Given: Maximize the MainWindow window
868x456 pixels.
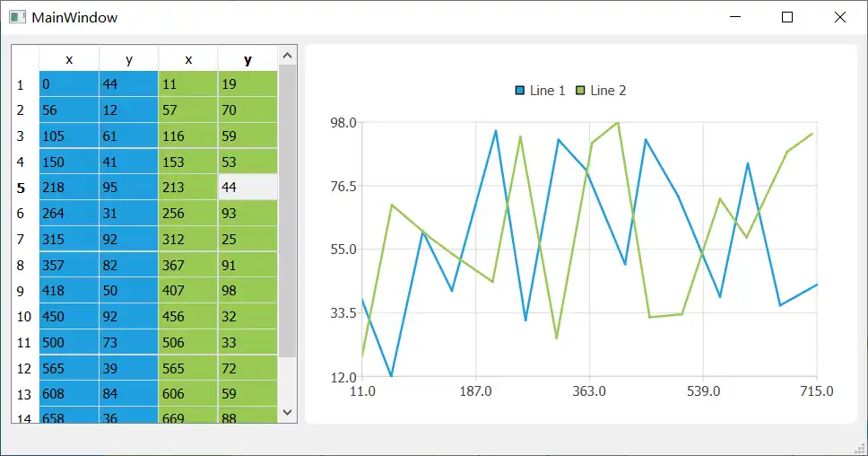Looking at the screenshot, I should tap(787, 17).
